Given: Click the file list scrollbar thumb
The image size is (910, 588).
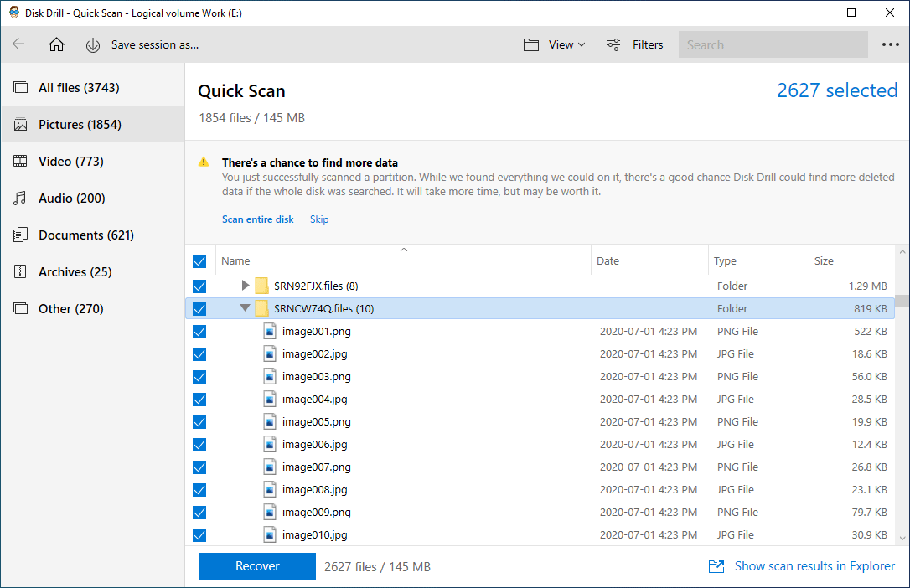Looking at the screenshot, I should pos(902,301).
